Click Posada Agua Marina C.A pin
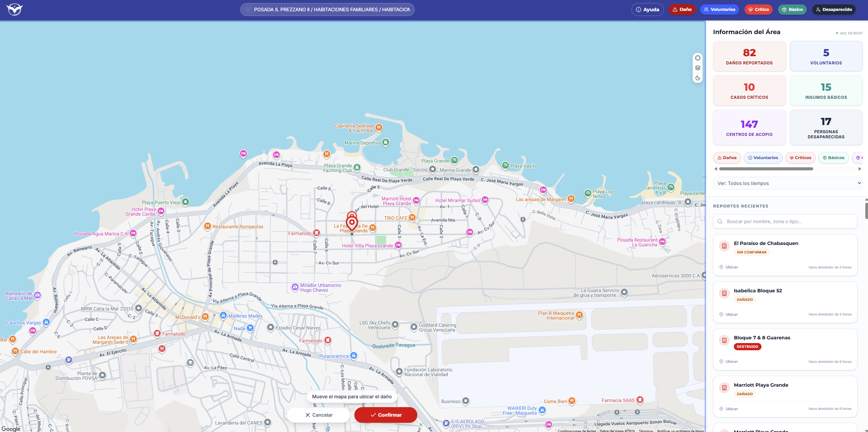 coord(133,233)
